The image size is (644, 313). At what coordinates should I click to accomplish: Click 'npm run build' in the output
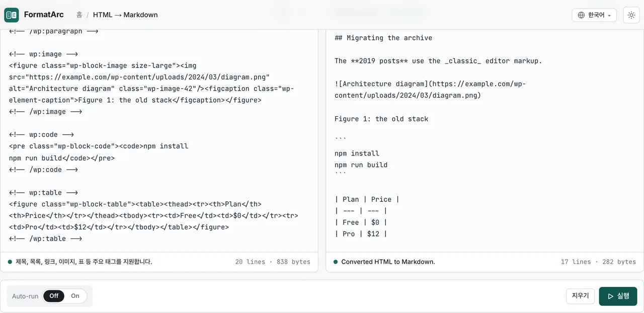(361, 165)
